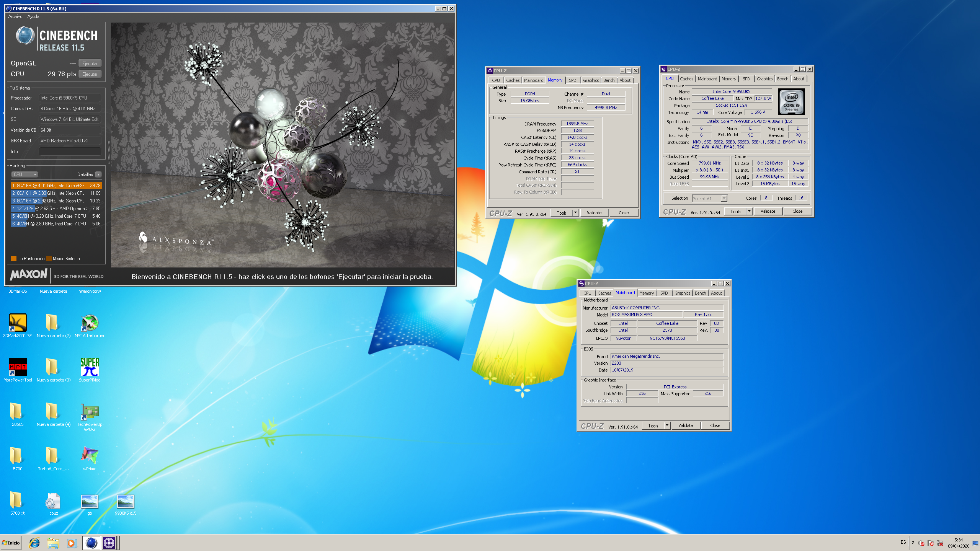Open the Nueva carpeta (2) folder
Screen dimensions: 980x551
coord(54,325)
